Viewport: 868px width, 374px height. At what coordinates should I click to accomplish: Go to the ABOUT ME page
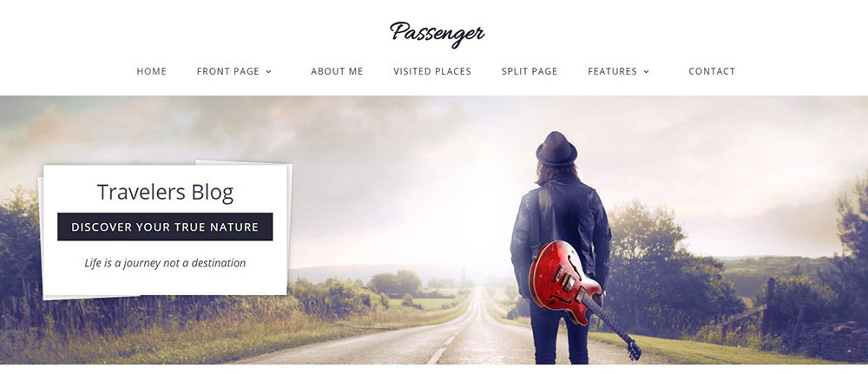337,71
